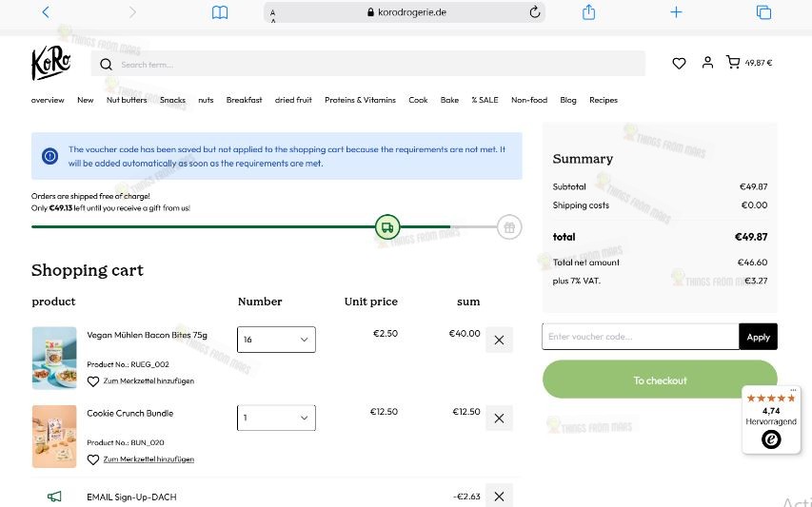This screenshot has height=507, width=812.
Task: Reload the page with the refresh icon
Action: click(534, 12)
